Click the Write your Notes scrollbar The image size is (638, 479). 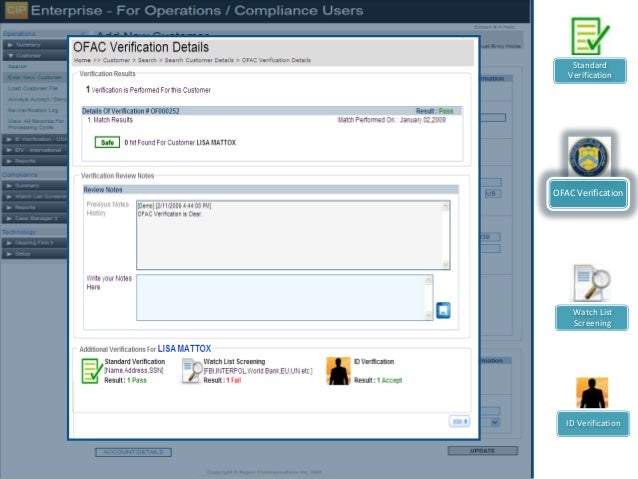[428, 297]
